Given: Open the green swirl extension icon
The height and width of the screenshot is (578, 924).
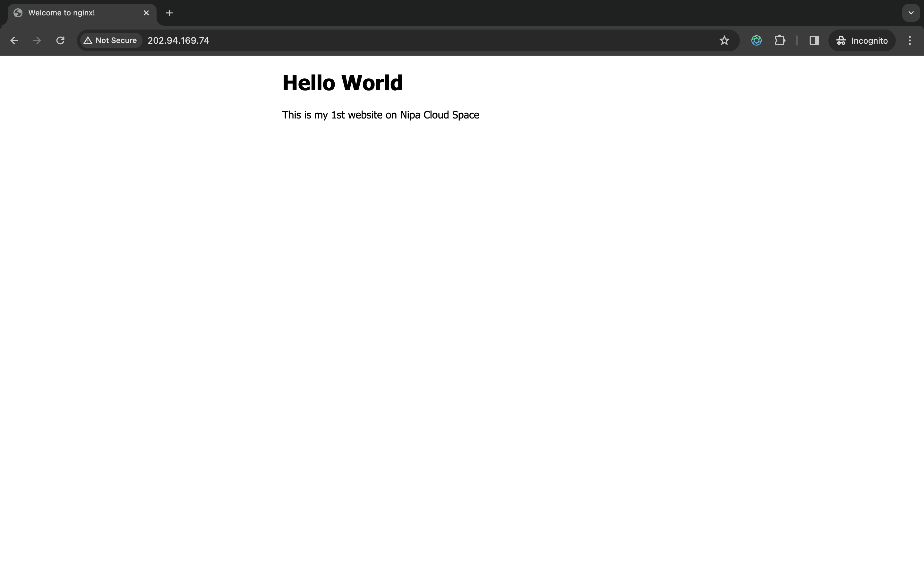Looking at the screenshot, I should pyautogui.click(x=757, y=40).
